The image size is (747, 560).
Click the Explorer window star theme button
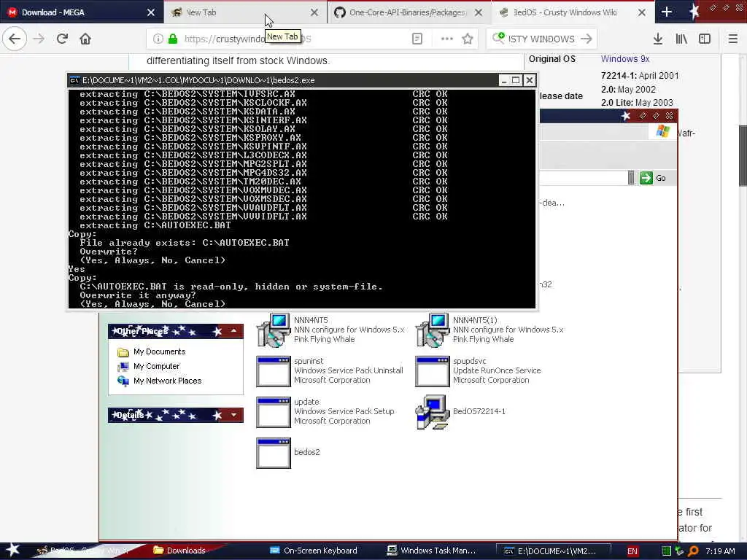pyautogui.click(x=626, y=116)
